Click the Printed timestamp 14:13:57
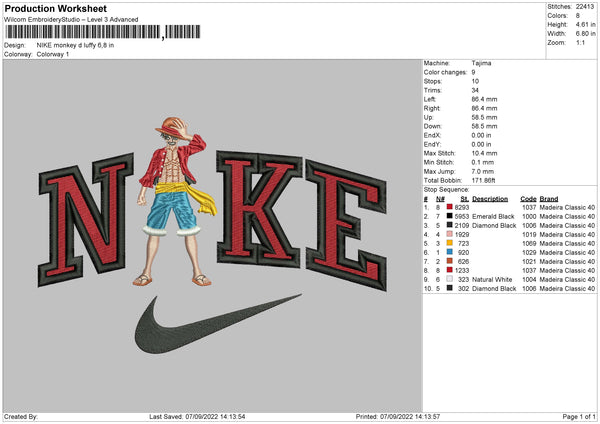The height and width of the screenshot is (424, 600). click(427, 416)
